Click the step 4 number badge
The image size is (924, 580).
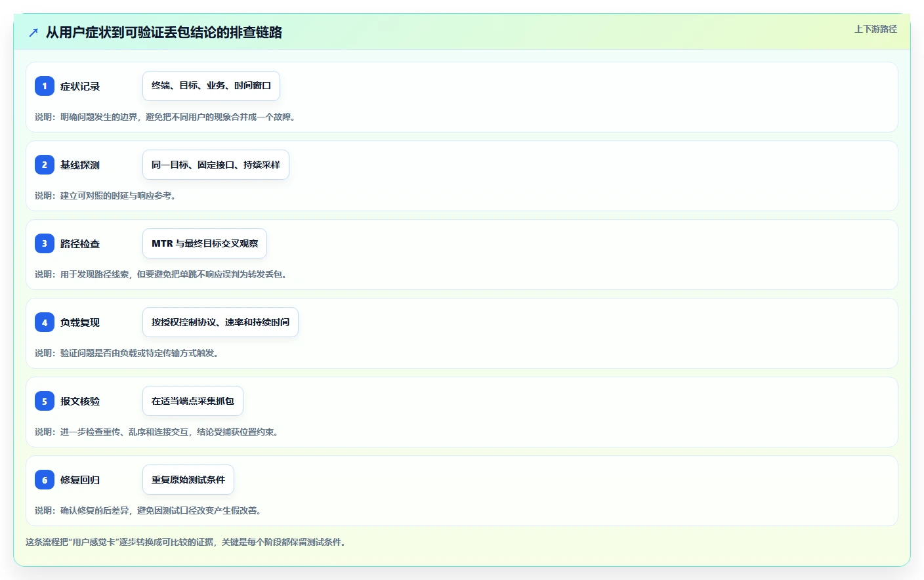coord(45,322)
